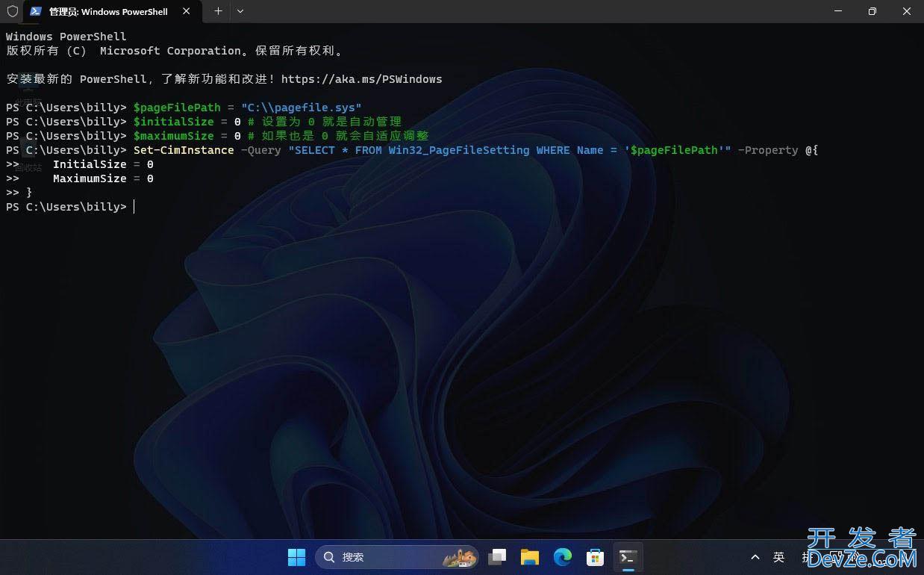Click the PowerShell icon on the tab
This screenshot has width=924, height=575.
tap(35, 11)
